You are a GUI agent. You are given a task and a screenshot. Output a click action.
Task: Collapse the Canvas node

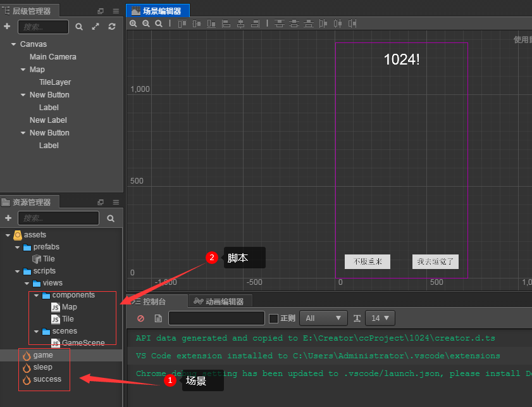click(x=13, y=44)
